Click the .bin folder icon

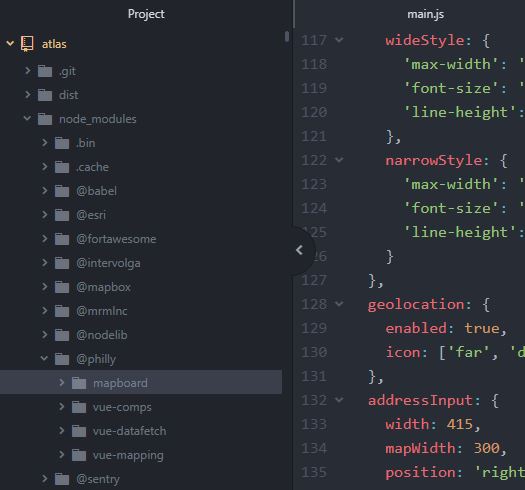62,143
